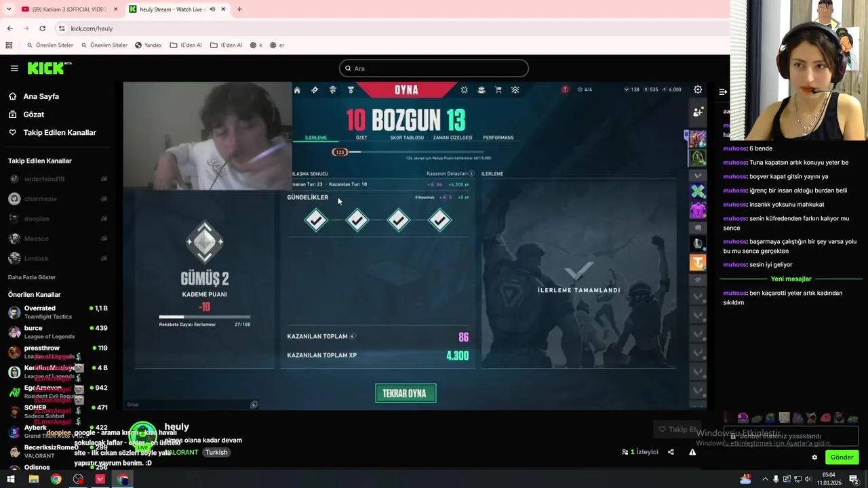Open the ÖZET tab in Valorant results

click(361, 138)
